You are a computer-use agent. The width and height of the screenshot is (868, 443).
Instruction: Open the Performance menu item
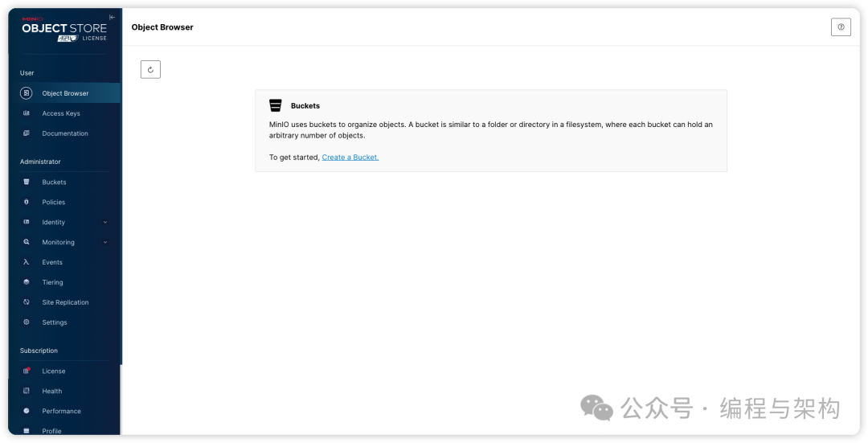point(61,411)
